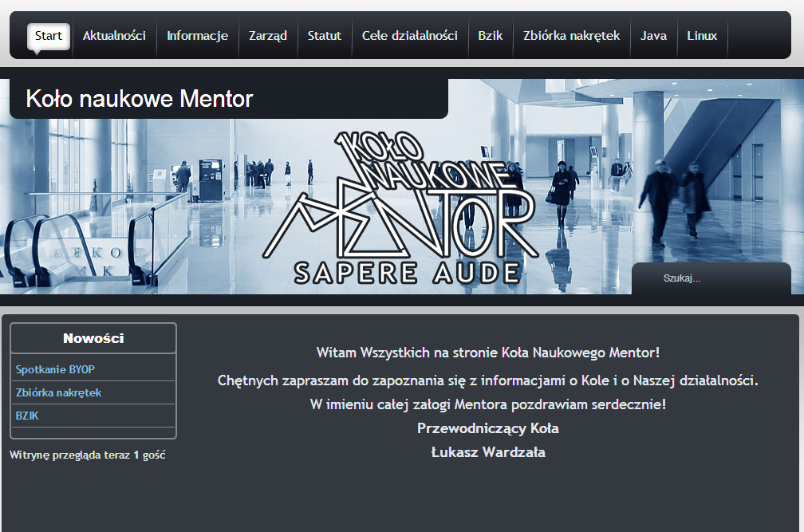
Task: Click the Nowości panel heading
Action: 93,338
